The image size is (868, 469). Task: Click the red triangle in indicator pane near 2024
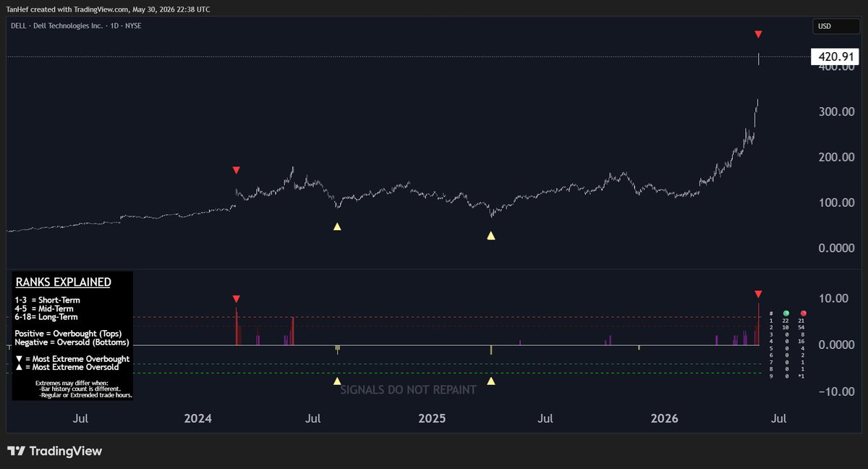[236, 299]
